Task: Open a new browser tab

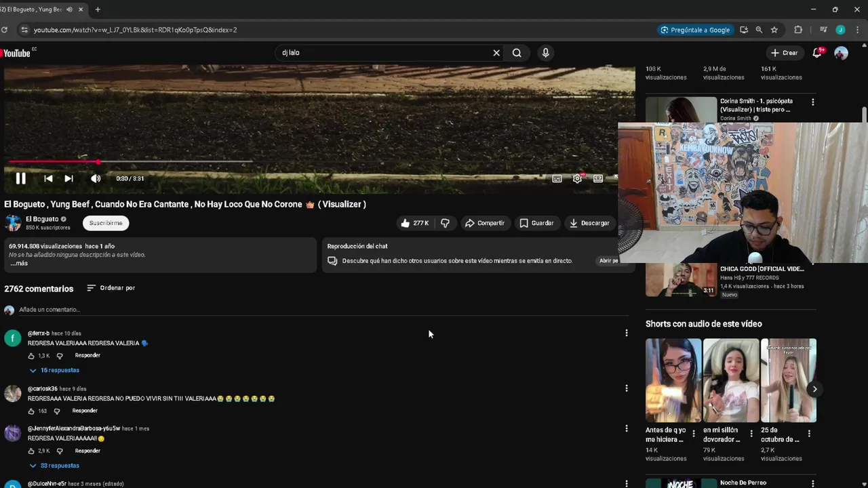Action: [98, 9]
